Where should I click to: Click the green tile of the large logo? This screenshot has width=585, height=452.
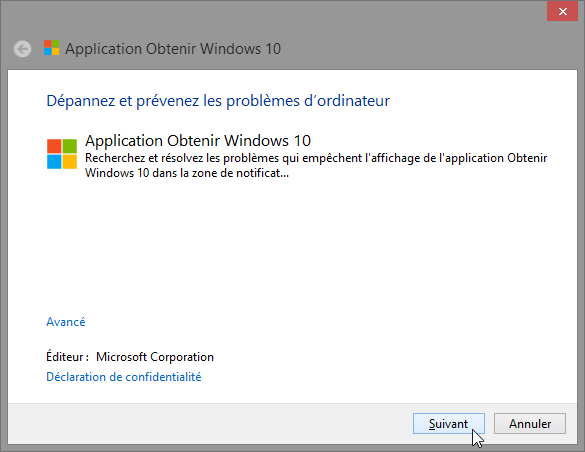[70, 146]
